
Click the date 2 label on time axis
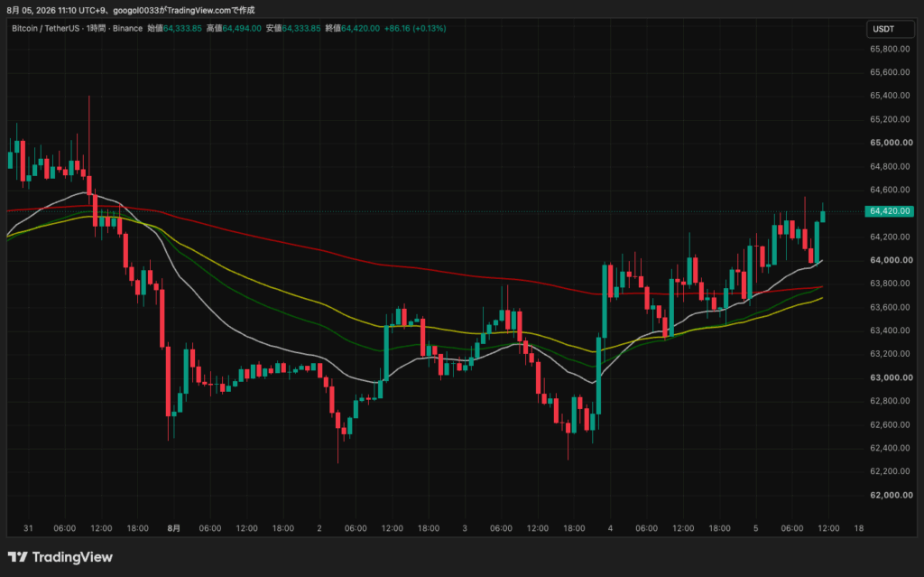pos(319,528)
